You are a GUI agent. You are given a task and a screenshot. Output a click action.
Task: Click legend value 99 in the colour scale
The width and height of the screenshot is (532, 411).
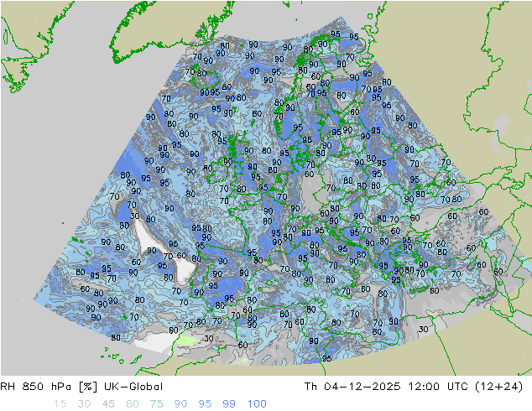(229, 404)
